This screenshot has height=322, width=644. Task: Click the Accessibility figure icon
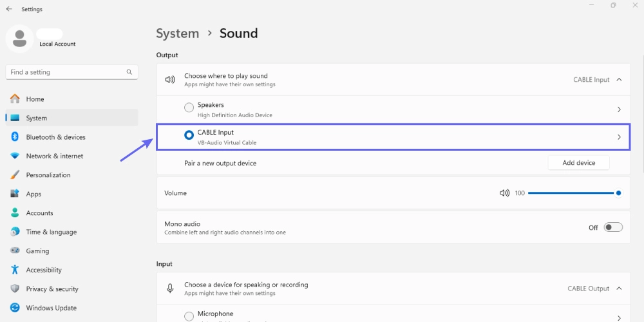pos(15,270)
